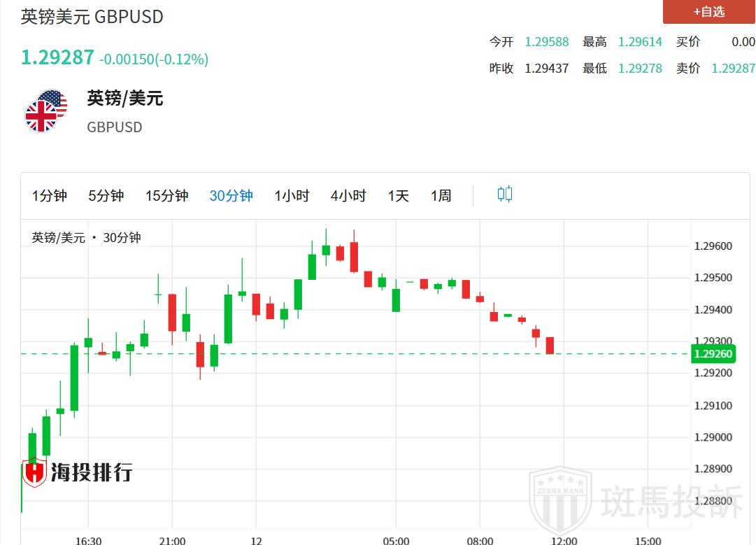756x545 pixels.
Task: Click the bold 英镑/美元 heading beside flags
Action: (125, 99)
